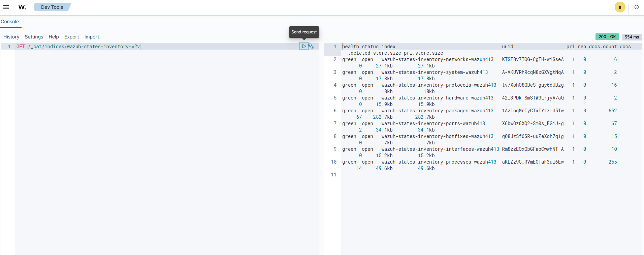644x255 pixels.
Task: Click the panel resize divider handle
Action: tap(321, 173)
